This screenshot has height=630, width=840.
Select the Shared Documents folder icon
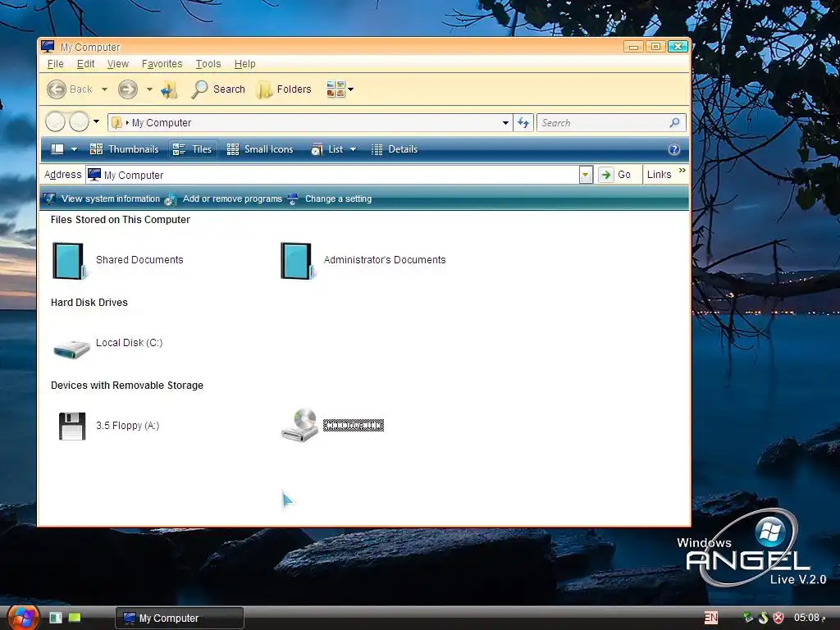click(x=70, y=261)
